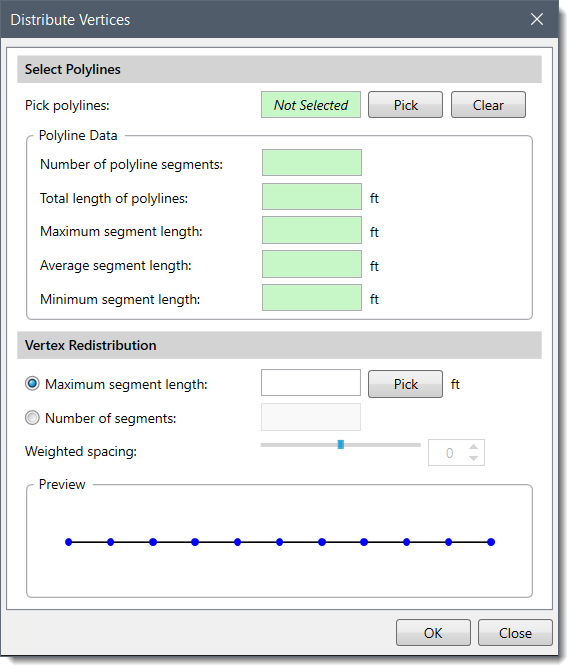
Task: Decrease weighted spacing with down arrow
Action: pyautogui.click(x=473, y=458)
